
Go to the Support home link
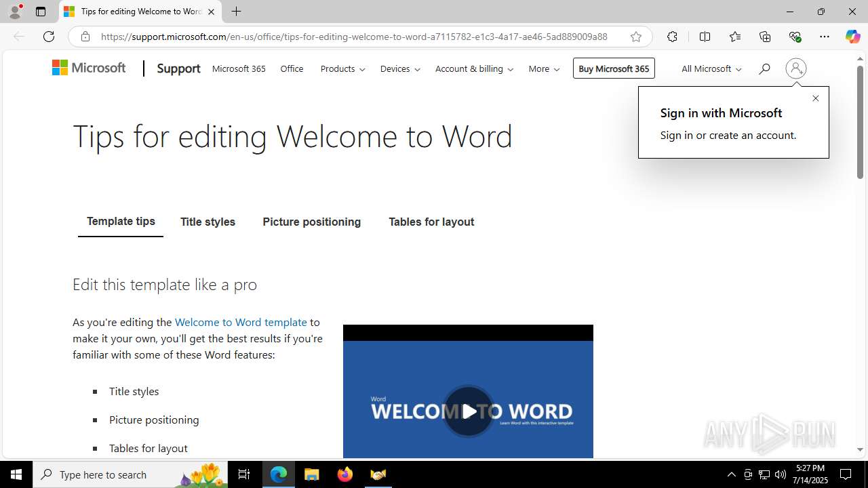click(x=178, y=68)
